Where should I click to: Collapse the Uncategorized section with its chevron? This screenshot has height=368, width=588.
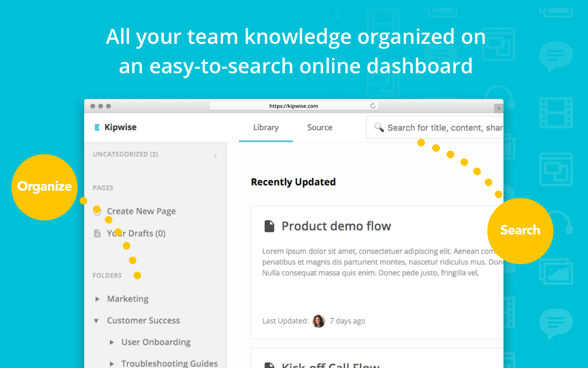pyautogui.click(x=215, y=155)
